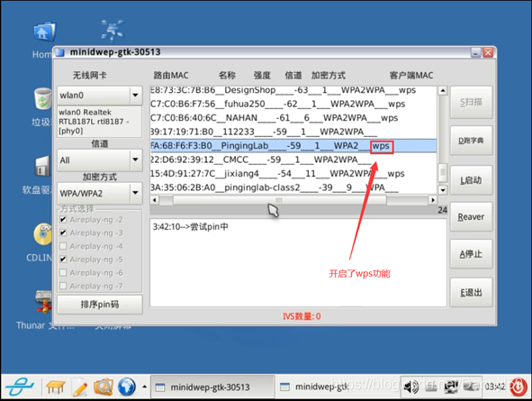This screenshot has height=401, width=532.
Task: Select the pinginglab-class2 network row
Action: click(293, 187)
